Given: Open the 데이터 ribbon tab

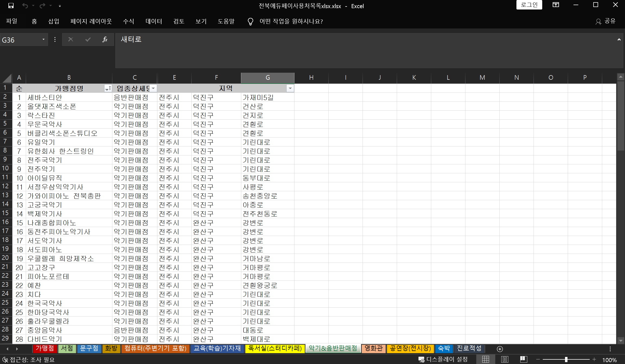Looking at the screenshot, I should (154, 21).
